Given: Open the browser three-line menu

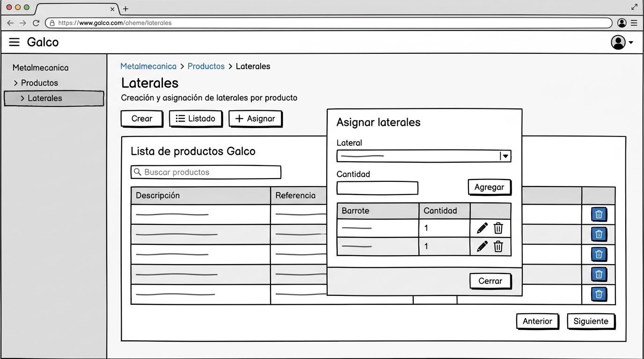Looking at the screenshot, I should tap(634, 23).
